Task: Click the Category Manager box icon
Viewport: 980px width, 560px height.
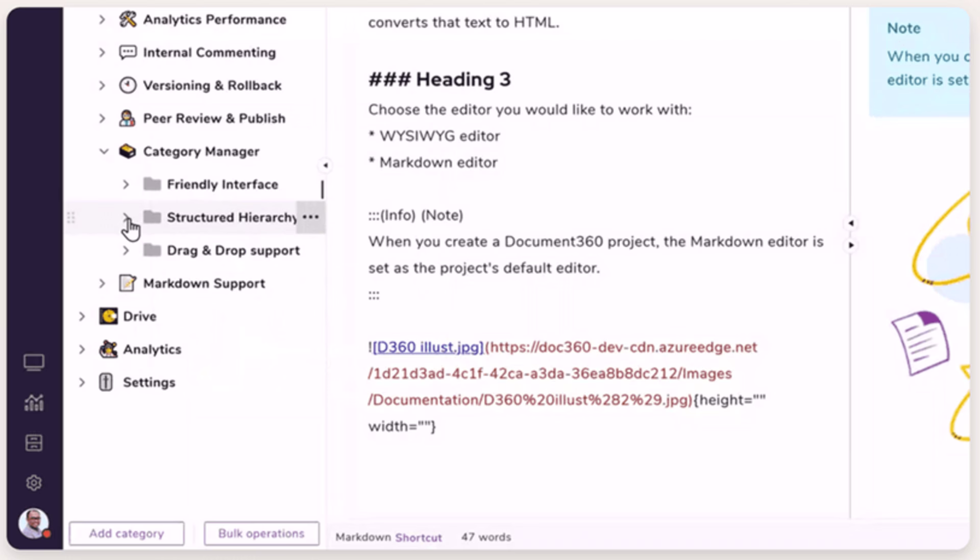Action: 127,151
